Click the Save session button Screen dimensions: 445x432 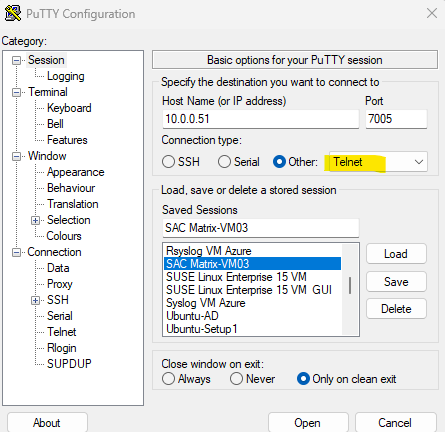click(x=396, y=282)
